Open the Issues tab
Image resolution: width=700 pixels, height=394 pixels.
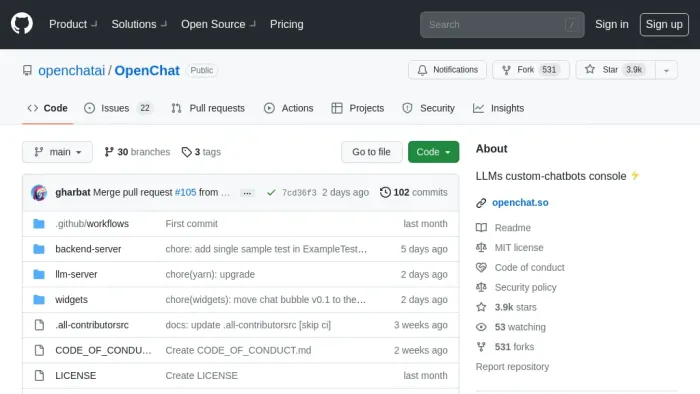coord(119,108)
